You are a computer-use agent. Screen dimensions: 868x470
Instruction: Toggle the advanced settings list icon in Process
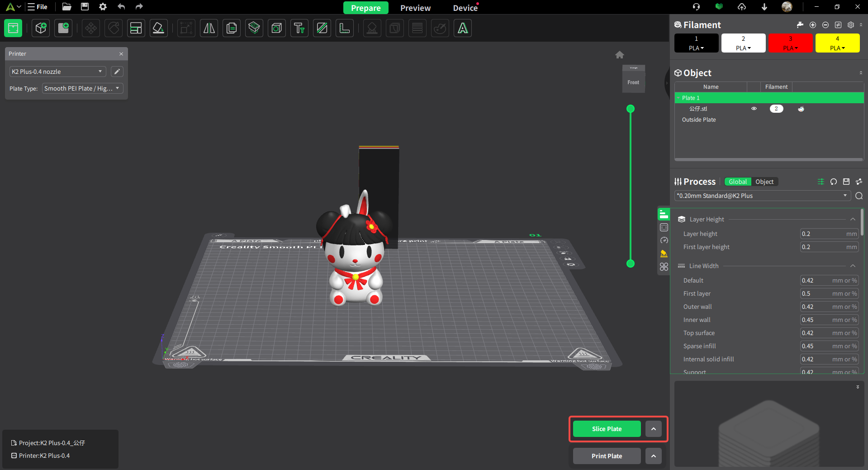[x=821, y=182]
